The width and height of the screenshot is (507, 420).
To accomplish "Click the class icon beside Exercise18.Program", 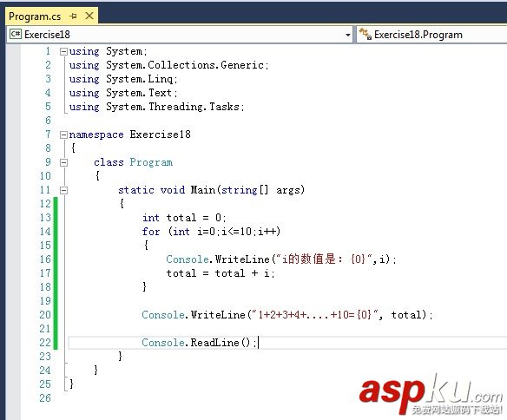I will (365, 34).
